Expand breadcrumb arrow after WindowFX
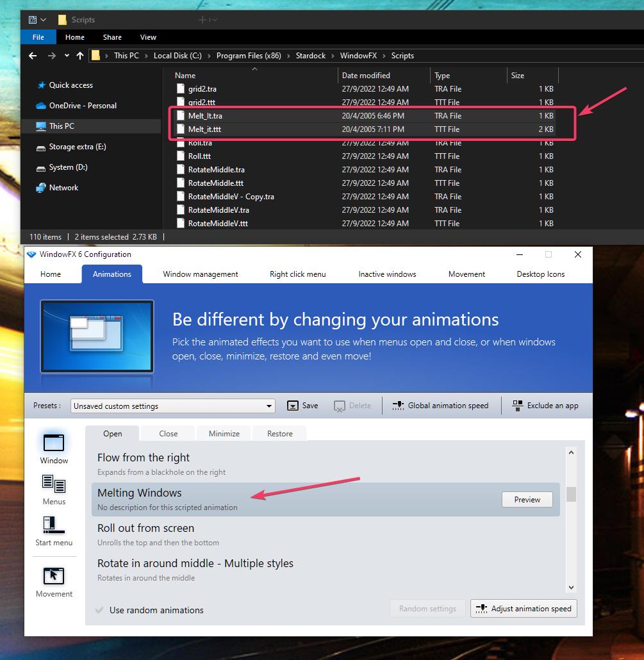This screenshot has height=660, width=644. (x=384, y=56)
